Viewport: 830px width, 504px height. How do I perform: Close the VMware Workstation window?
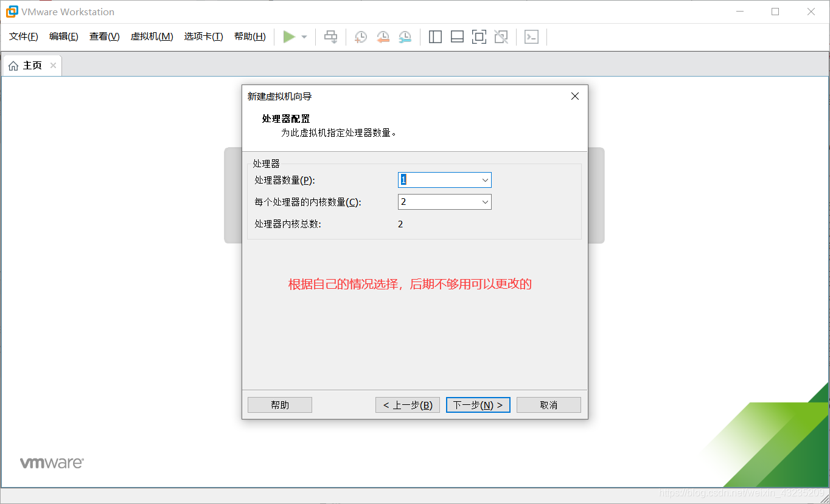811,12
